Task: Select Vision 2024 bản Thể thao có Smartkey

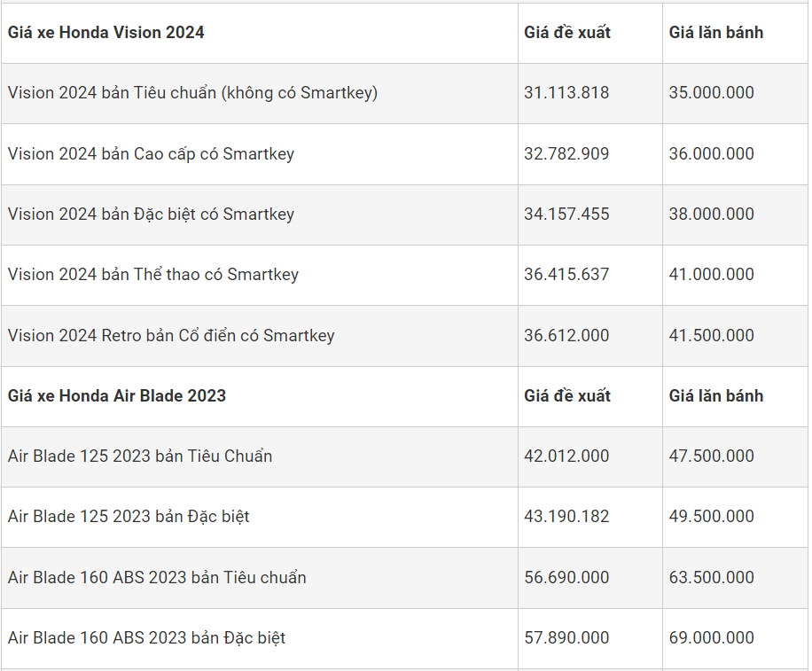Action: coord(153,275)
